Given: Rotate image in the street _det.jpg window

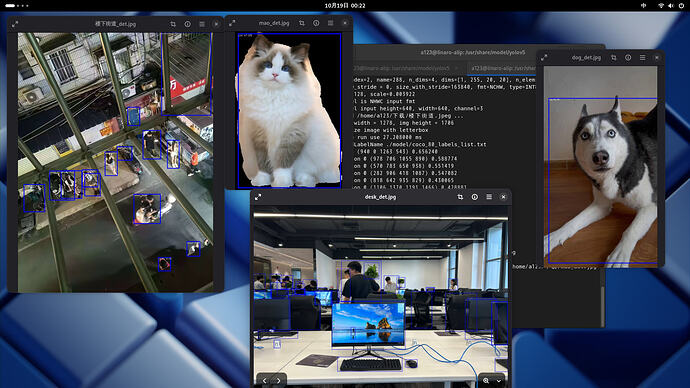Looking at the screenshot, I should click(173, 24).
